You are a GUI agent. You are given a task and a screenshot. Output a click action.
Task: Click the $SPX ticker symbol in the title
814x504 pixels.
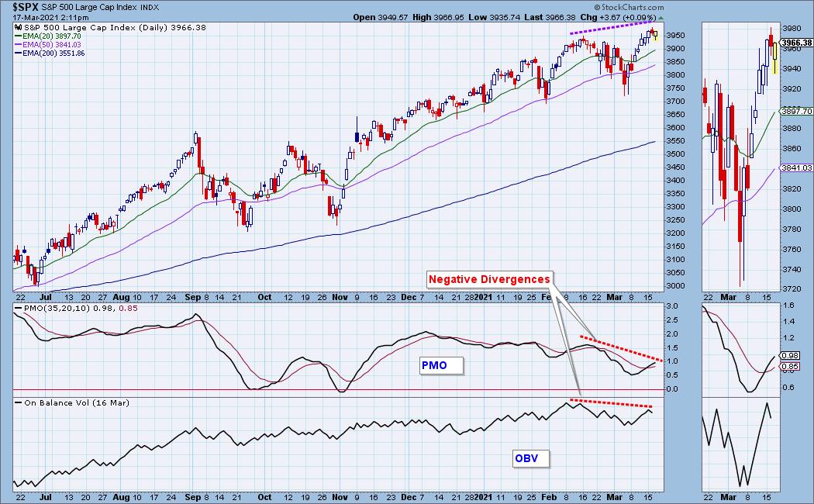tap(26, 7)
